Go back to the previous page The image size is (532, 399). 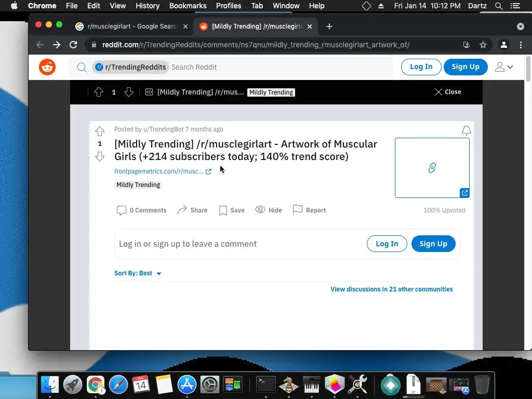40,45
